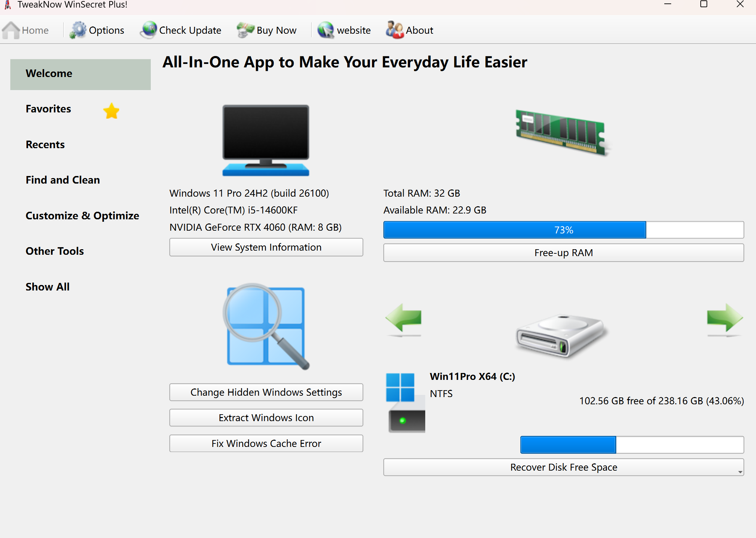Open Options via gear icon
Viewport: 756px width, 538px height.
click(x=78, y=30)
